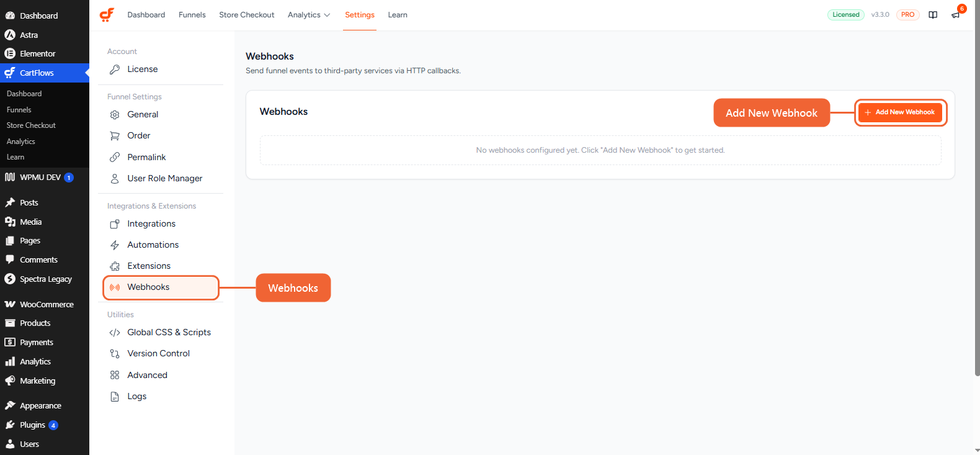Click the Automations lightning bolt icon

click(x=115, y=245)
